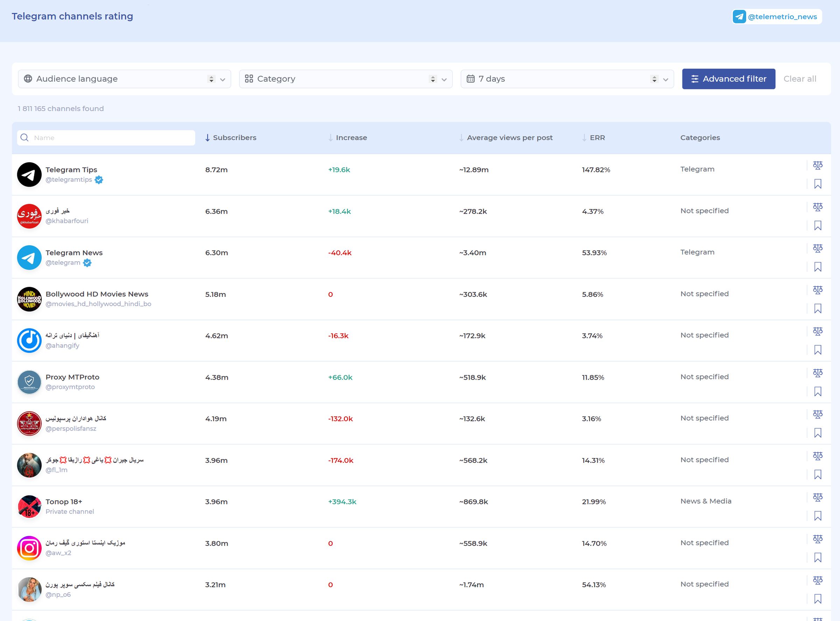840x621 pixels.
Task: Compare the @ahangify channel
Action: click(x=818, y=331)
